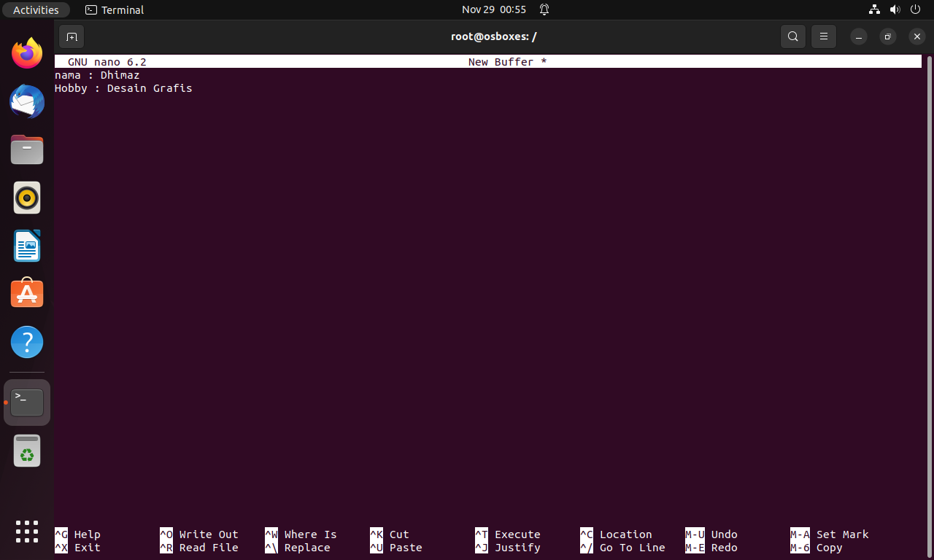
Task: Click 'GNU nano 6.2' header text
Action: click(107, 62)
